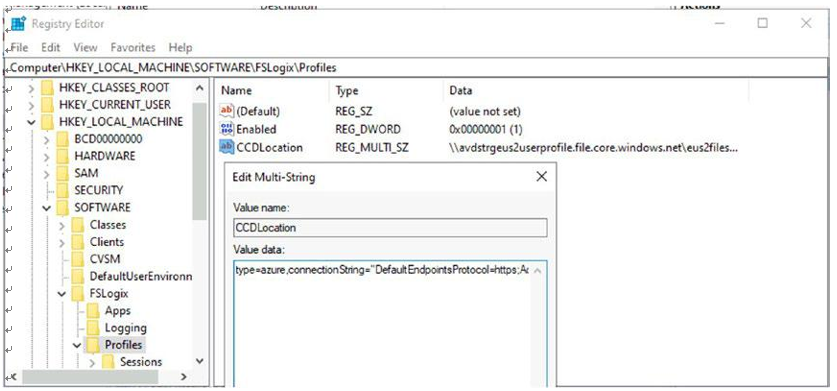Image resolution: width=837 pixels, height=391 pixels.
Task: Expand the Sessions subkey chevron
Action: (x=93, y=362)
